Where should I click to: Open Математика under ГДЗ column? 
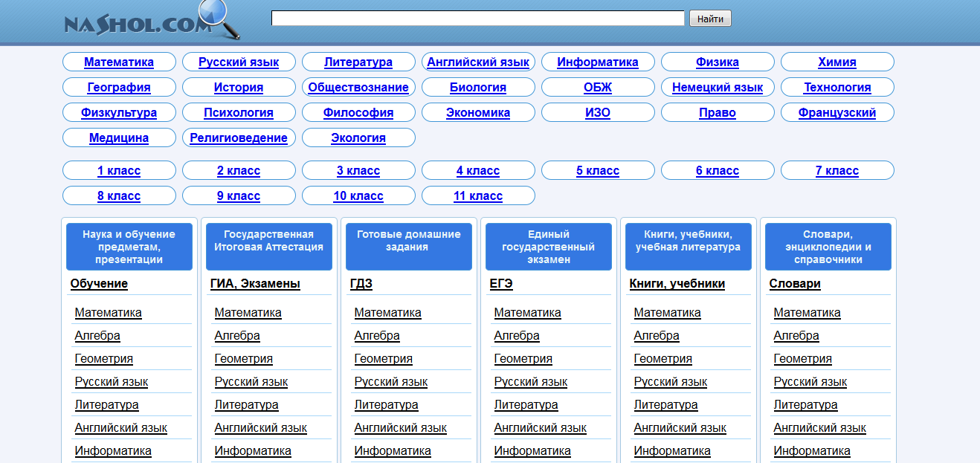(x=388, y=313)
